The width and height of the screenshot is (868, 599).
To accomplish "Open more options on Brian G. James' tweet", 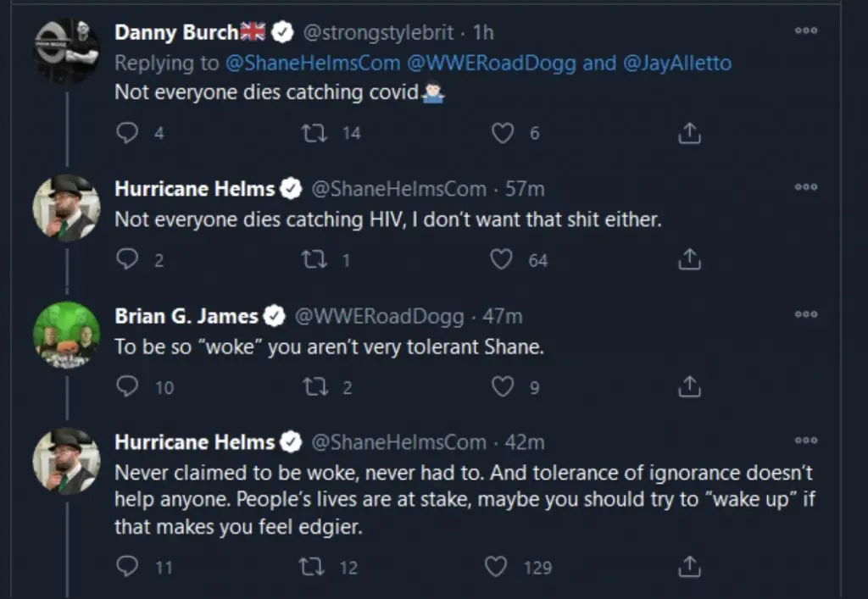I will (x=805, y=314).
